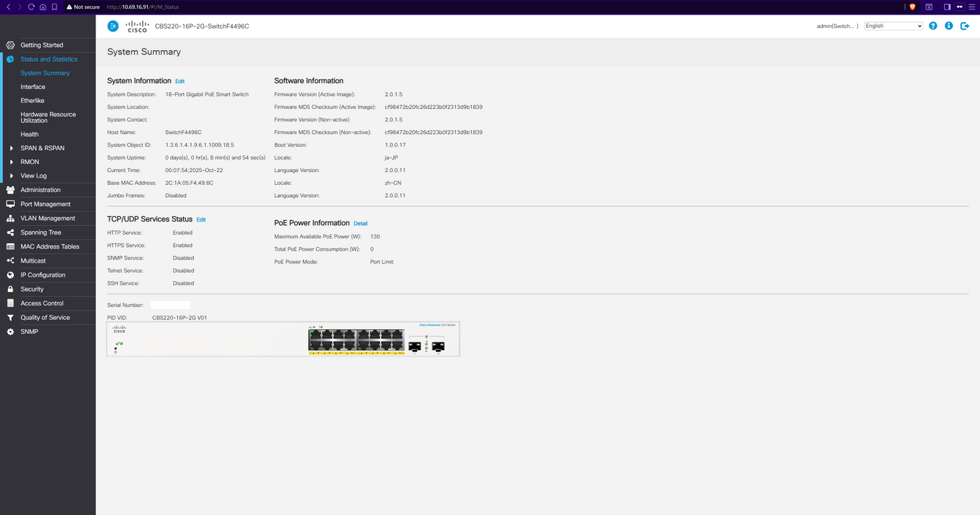Open the Quality of Service menu

tap(46, 318)
